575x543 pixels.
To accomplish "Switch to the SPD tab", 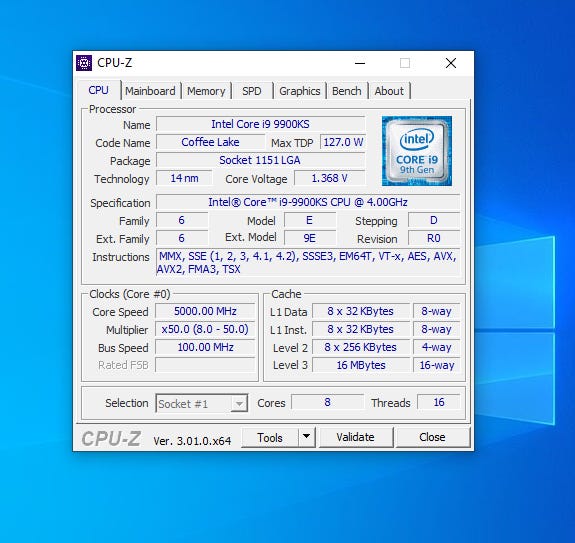I will point(252,91).
